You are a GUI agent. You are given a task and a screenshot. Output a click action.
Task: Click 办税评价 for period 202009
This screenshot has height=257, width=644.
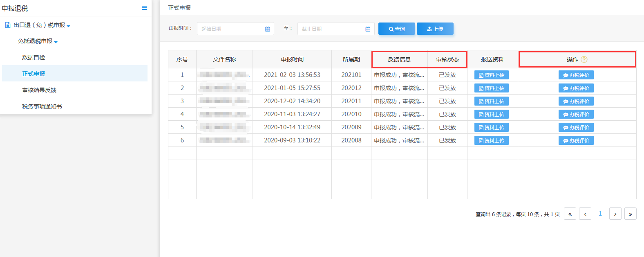coord(576,127)
